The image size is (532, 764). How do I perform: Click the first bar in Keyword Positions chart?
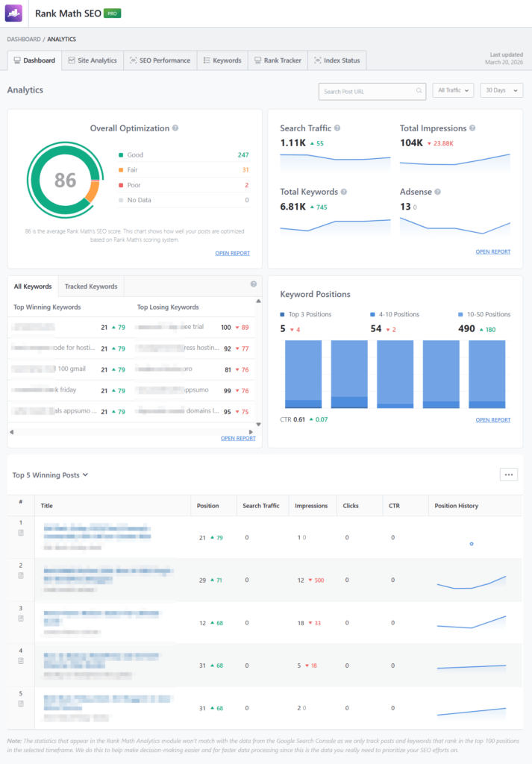click(x=303, y=375)
